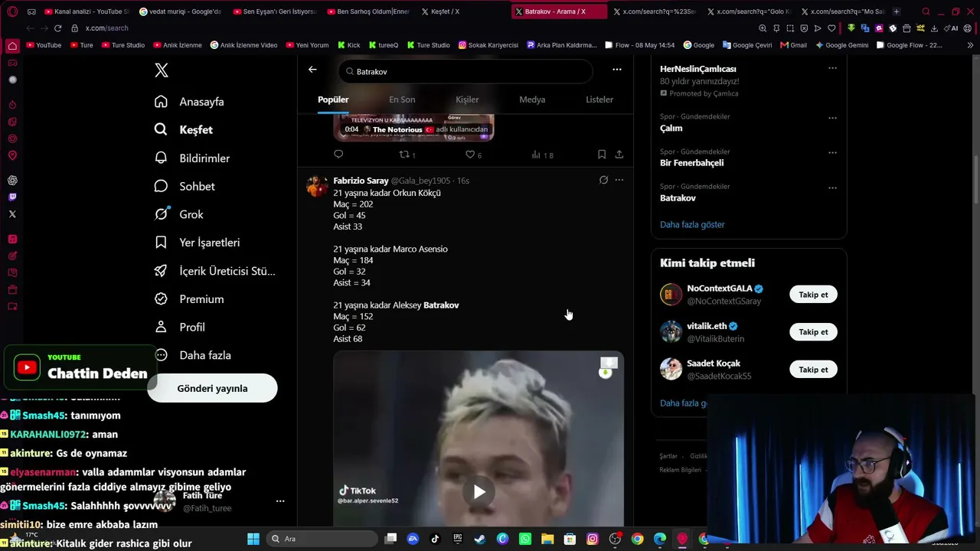
Task: Open more options for HerNeslinÇamlıcası ad
Action: pos(832,68)
